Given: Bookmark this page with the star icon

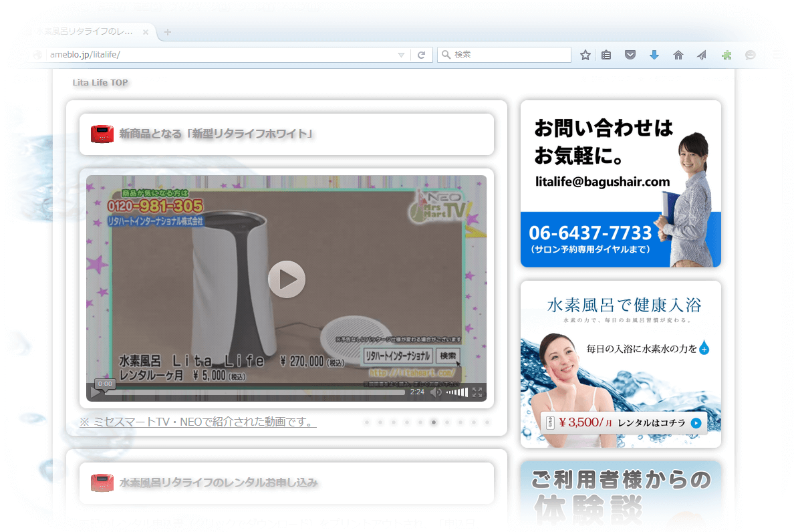Looking at the screenshot, I should [585, 55].
